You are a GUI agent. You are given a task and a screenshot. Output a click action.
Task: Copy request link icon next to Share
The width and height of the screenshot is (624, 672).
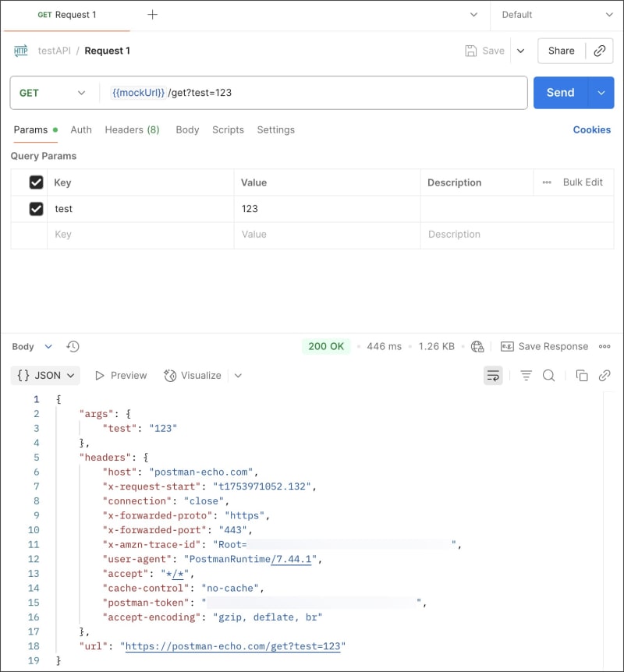pyautogui.click(x=600, y=51)
